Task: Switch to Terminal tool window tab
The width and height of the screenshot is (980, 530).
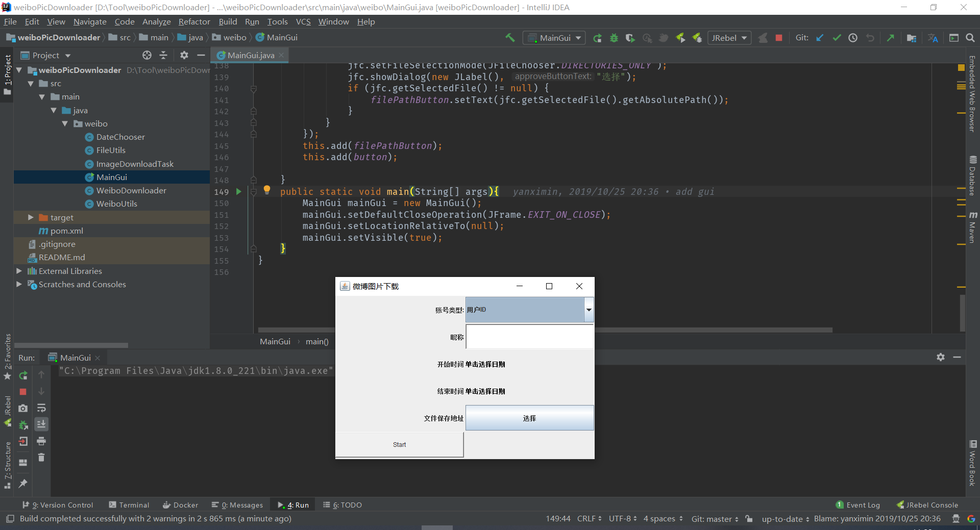Action: click(129, 505)
